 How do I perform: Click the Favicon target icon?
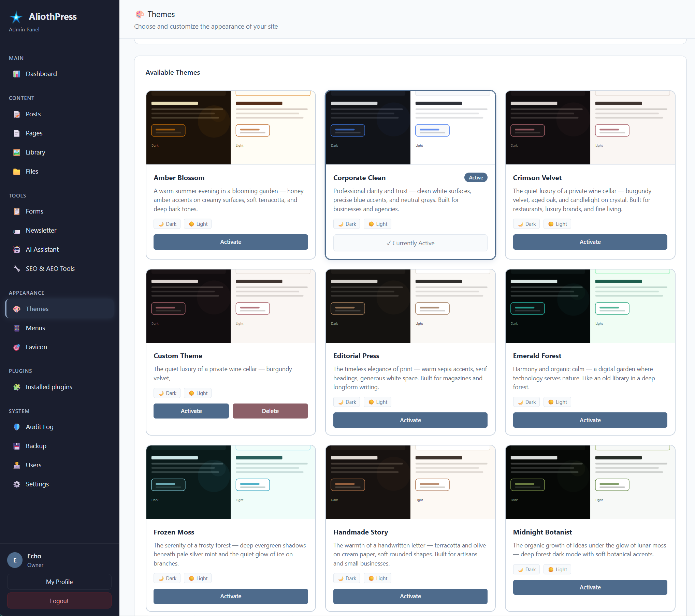coord(17,347)
